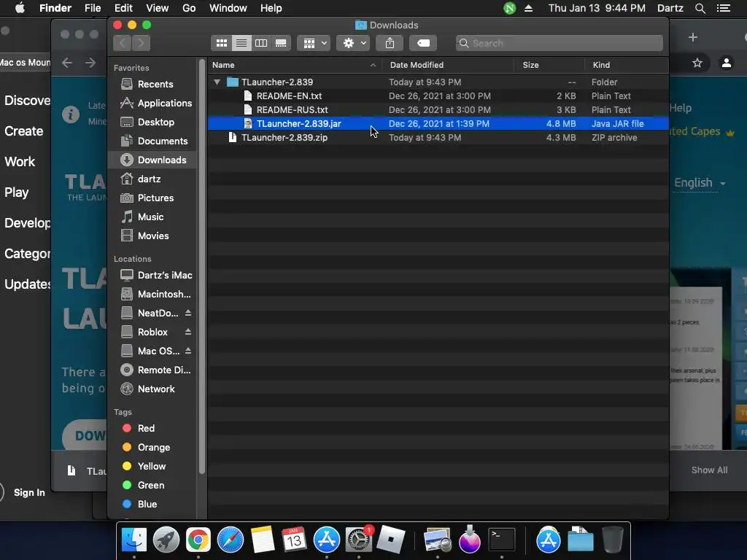Select Network in the sidebar
This screenshot has height=560, width=747.
tap(152, 389)
